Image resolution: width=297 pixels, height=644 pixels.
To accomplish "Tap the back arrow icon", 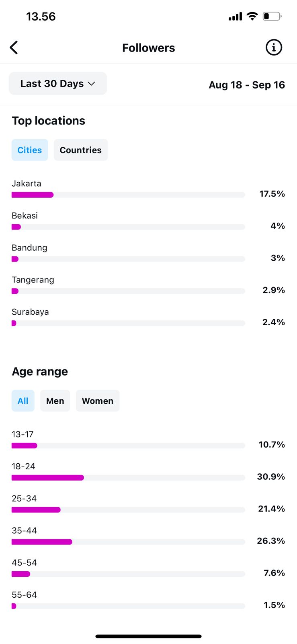I will [x=14, y=47].
